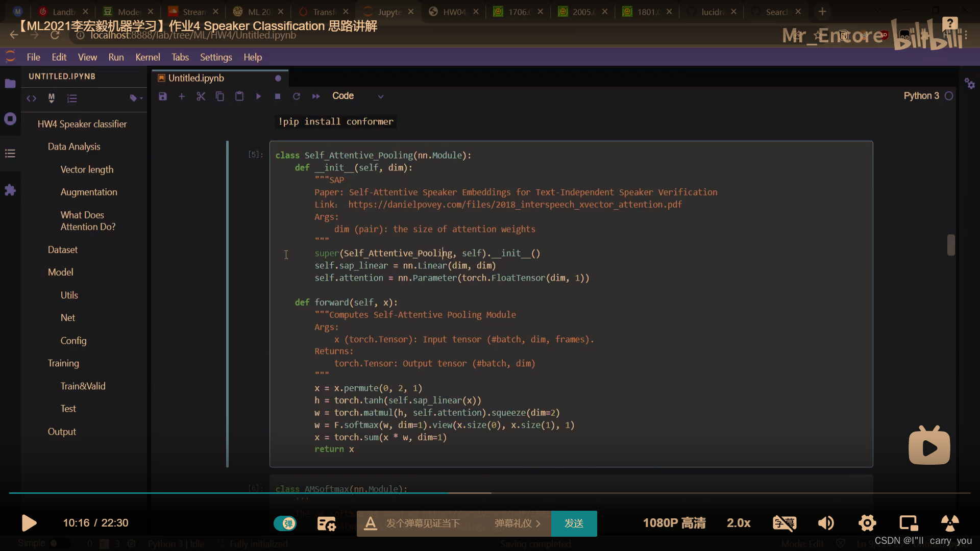The image size is (980, 551).
Task: Click the Save notebook icon
Action: click(162, 95)
